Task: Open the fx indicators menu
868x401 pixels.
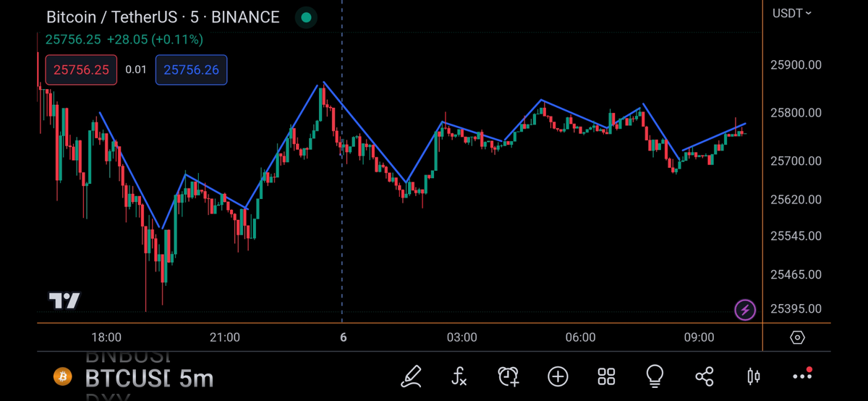Action: (x=459, y=376)
